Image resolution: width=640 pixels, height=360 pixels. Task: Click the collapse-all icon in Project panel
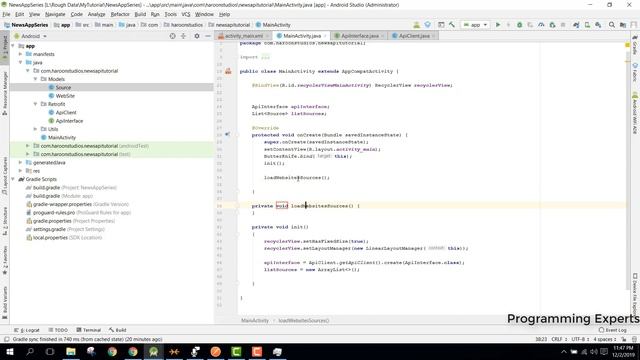(x=183, y=36)
